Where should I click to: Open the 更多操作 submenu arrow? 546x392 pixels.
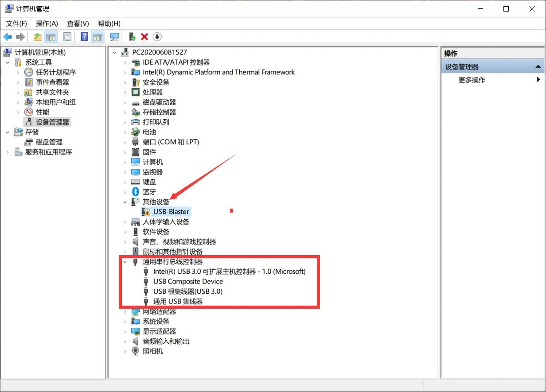click(538, 80)
